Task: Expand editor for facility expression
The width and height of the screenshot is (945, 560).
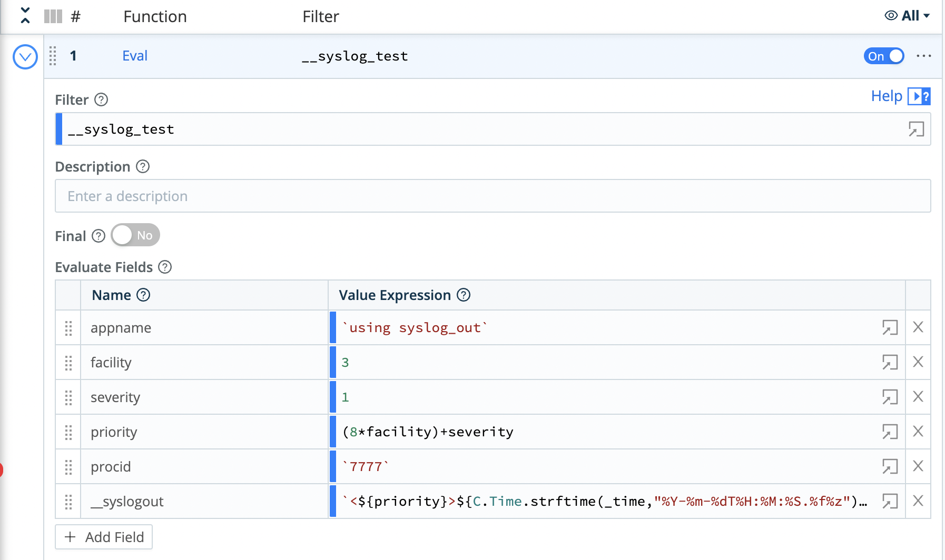Action: (890, 362)
